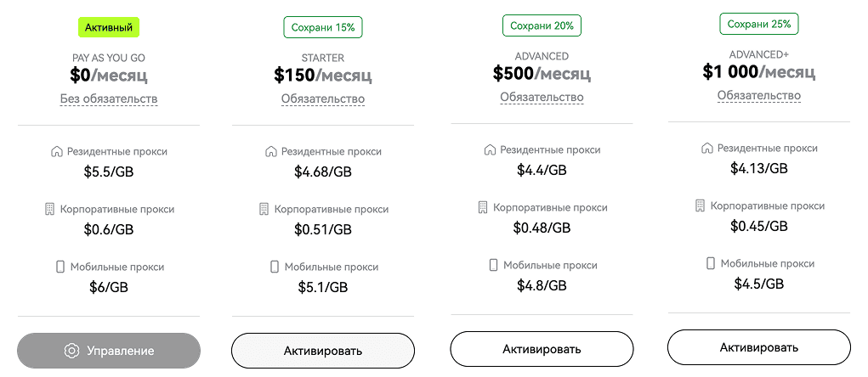Viewport: 868px width, 377px height.
Task: Click the Сохрани 25% badge
Action: [x=759, y=25]
